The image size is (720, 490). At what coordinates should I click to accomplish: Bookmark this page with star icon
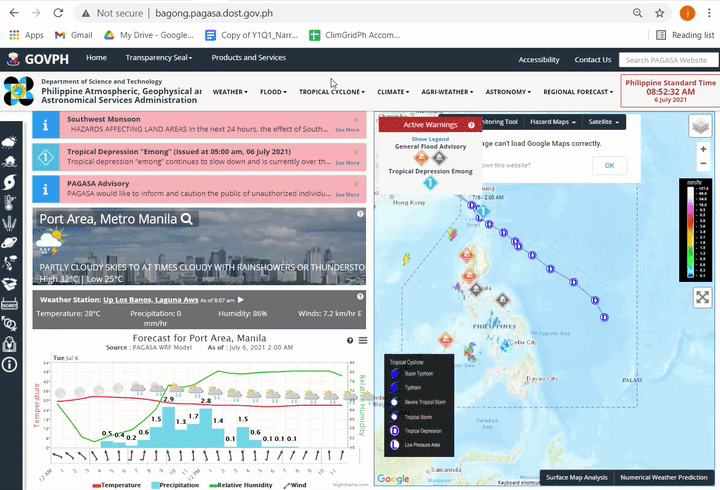pyautogui.click(x=660, y=13)
